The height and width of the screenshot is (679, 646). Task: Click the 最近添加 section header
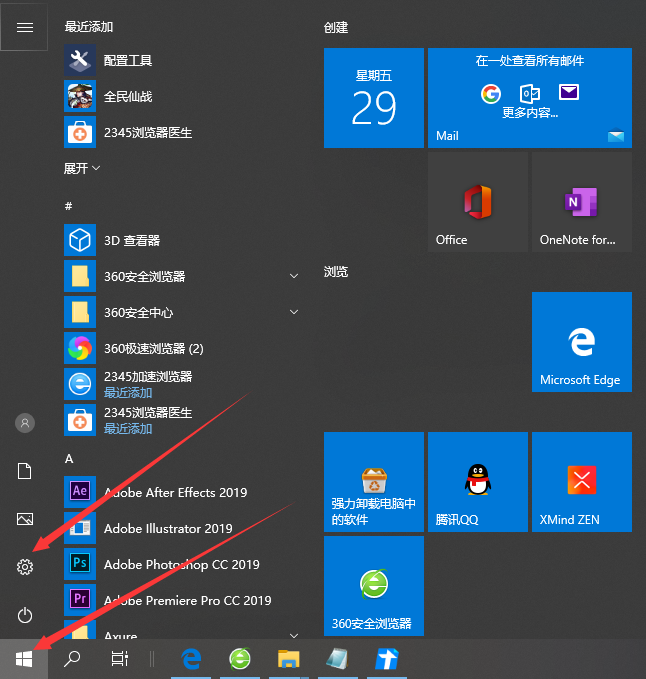89,27
